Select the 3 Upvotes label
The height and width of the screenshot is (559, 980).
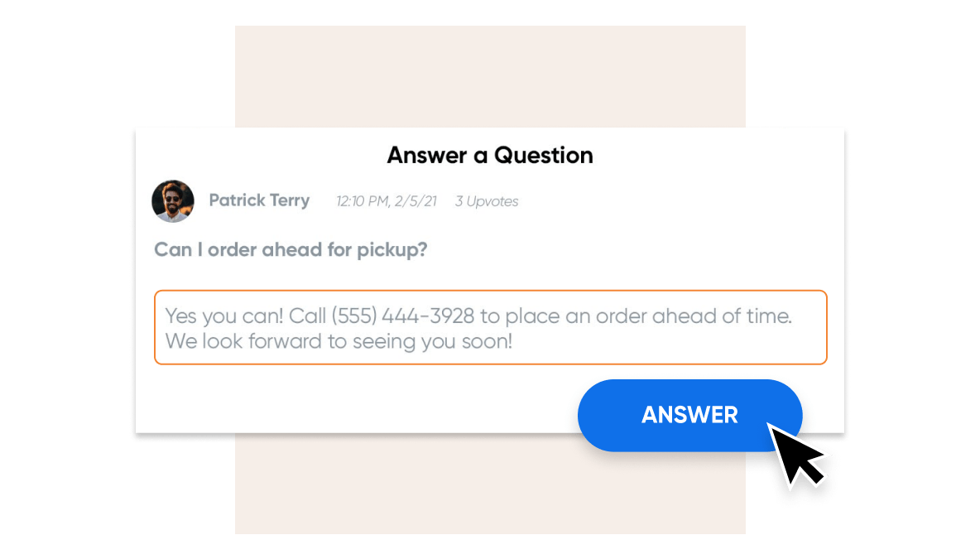(486, 201)
